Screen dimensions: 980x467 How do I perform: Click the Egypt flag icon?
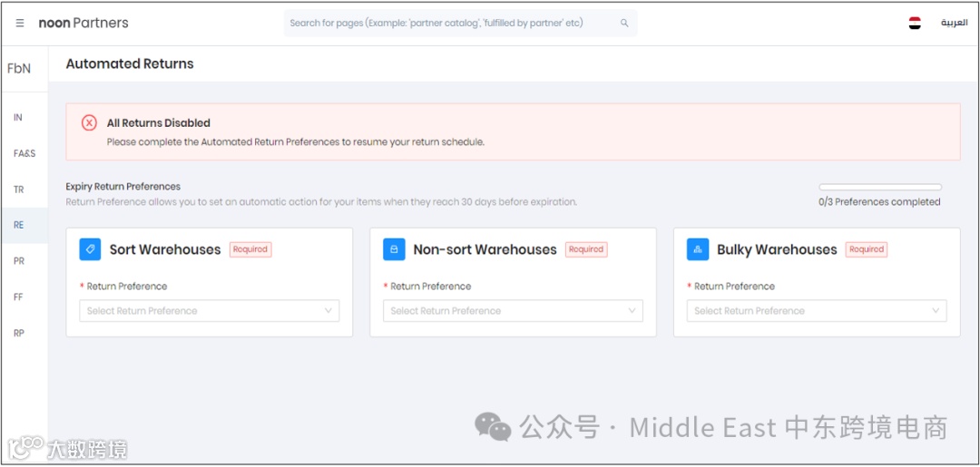915,23
